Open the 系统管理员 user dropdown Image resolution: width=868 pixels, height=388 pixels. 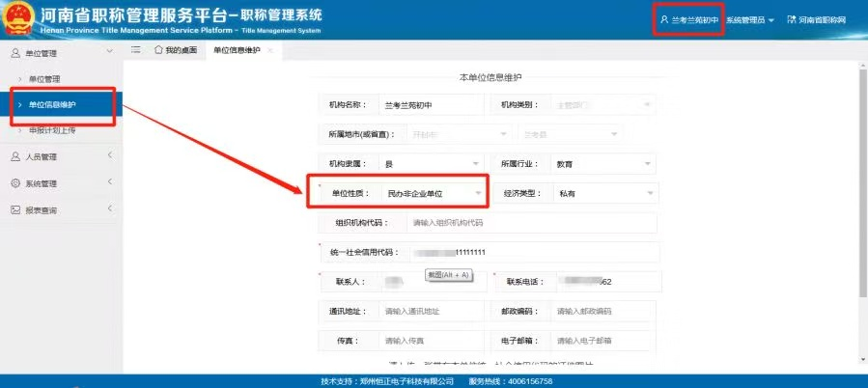750,20
